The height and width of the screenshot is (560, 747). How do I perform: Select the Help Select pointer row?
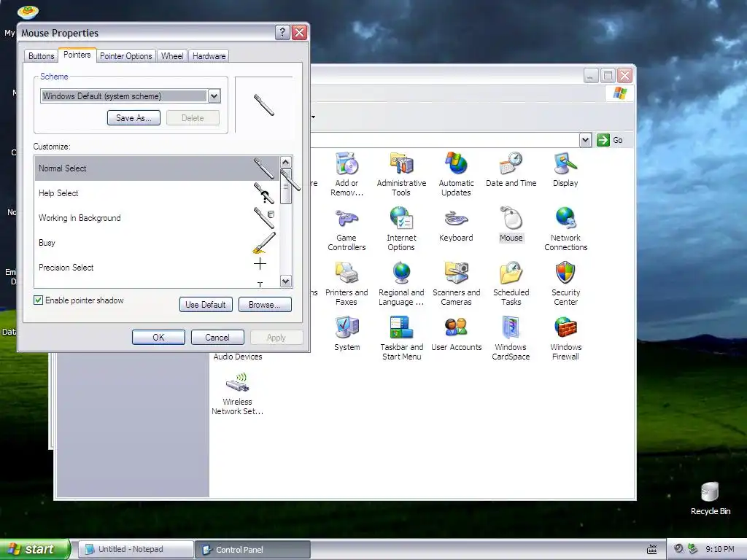[x=157, y=192]
